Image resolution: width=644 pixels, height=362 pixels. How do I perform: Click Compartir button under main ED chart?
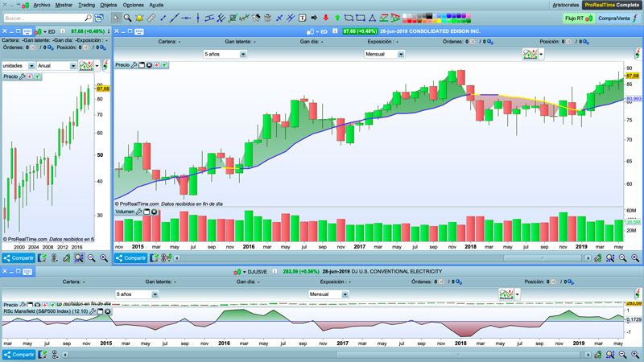tap(131, 257)
